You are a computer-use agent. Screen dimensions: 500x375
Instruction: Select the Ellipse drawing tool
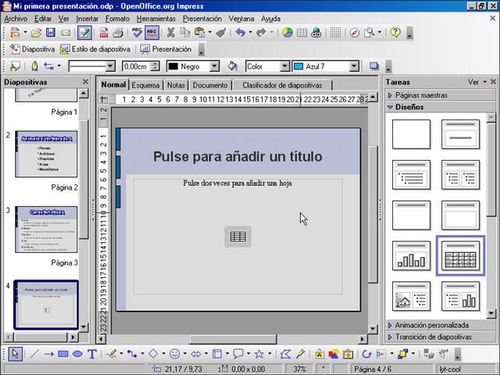(77, 354)
